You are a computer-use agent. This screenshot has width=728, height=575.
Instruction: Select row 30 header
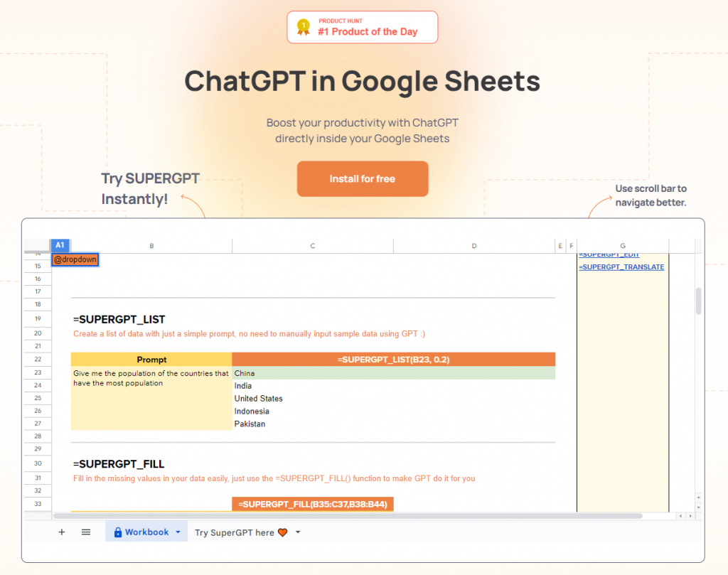pos(38,463)
